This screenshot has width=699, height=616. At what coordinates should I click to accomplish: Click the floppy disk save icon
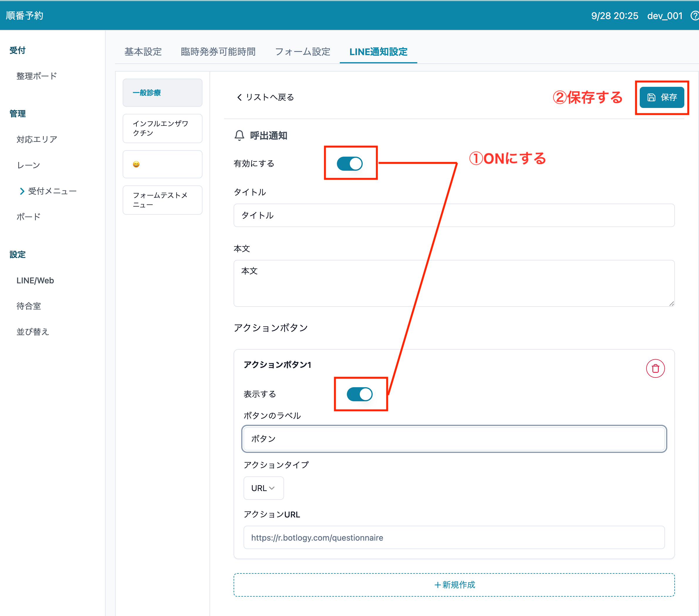pos(651,97)
